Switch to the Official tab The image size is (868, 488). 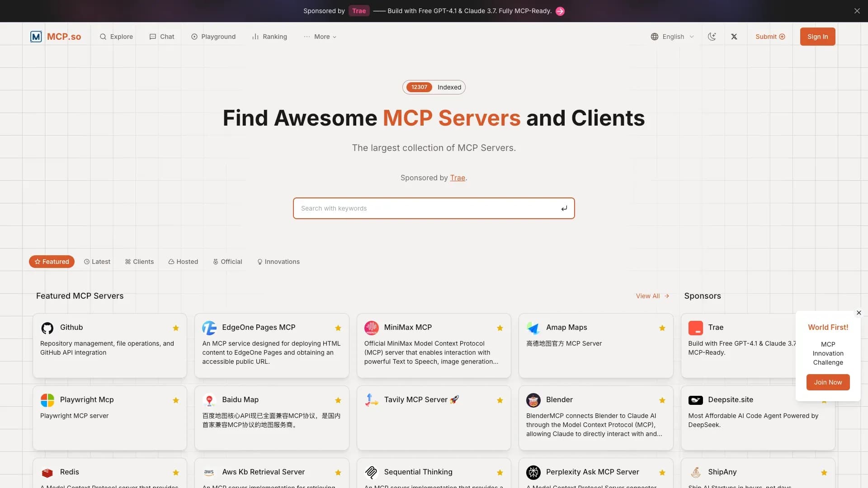(x=227, y=262)
